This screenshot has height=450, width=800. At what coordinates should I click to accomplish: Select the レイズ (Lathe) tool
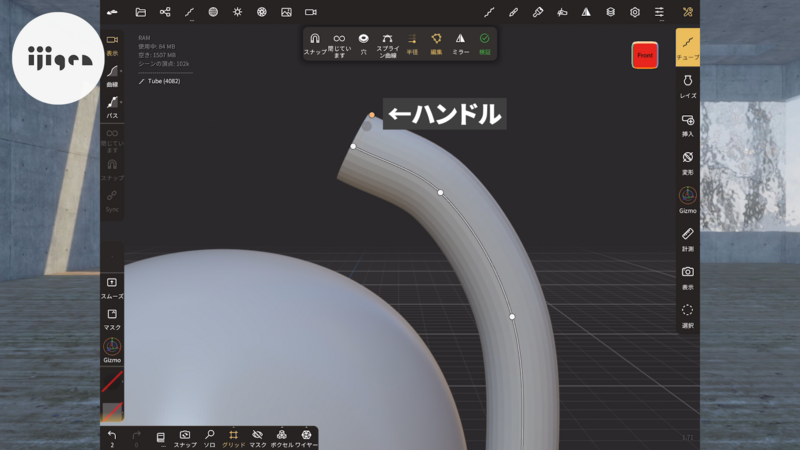pos(688,86)
